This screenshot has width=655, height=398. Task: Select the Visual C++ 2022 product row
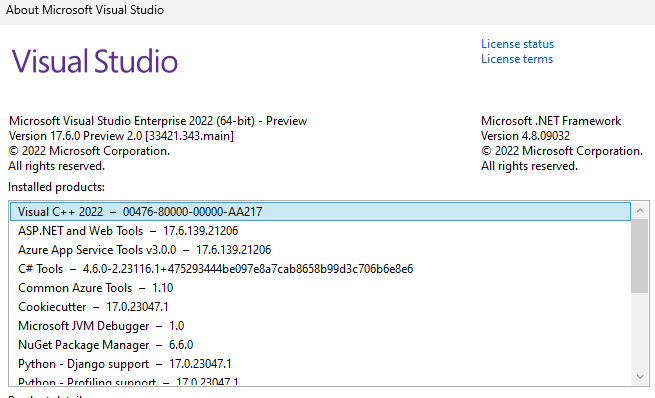320,212
